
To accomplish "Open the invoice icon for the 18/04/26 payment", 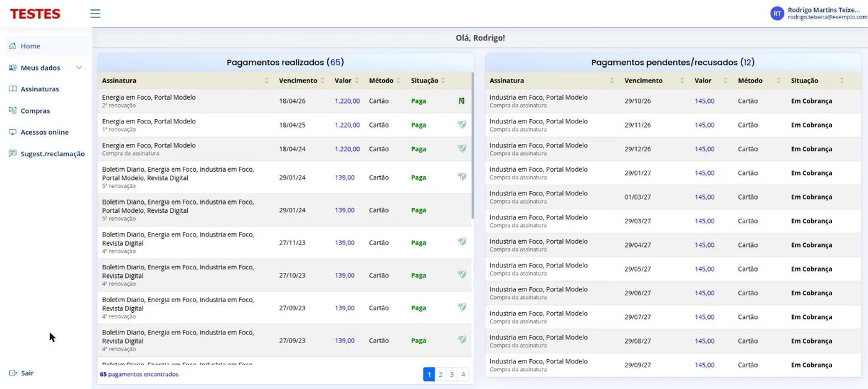I will click(461, 101).
